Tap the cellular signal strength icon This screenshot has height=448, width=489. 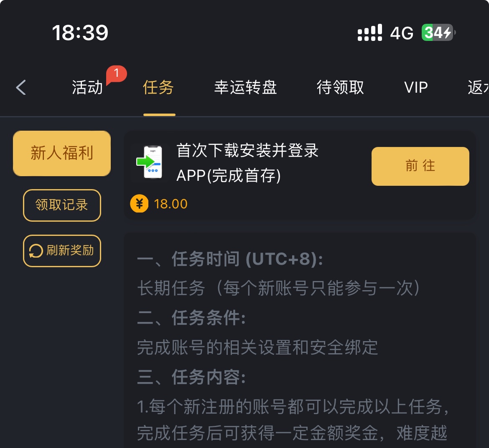click(x=369, y=33)
